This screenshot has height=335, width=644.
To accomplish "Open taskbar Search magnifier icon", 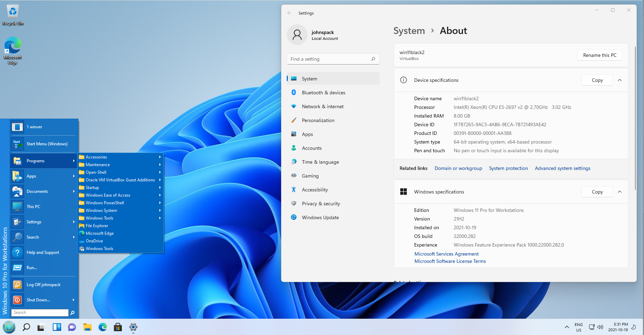I will pos(26,327).
